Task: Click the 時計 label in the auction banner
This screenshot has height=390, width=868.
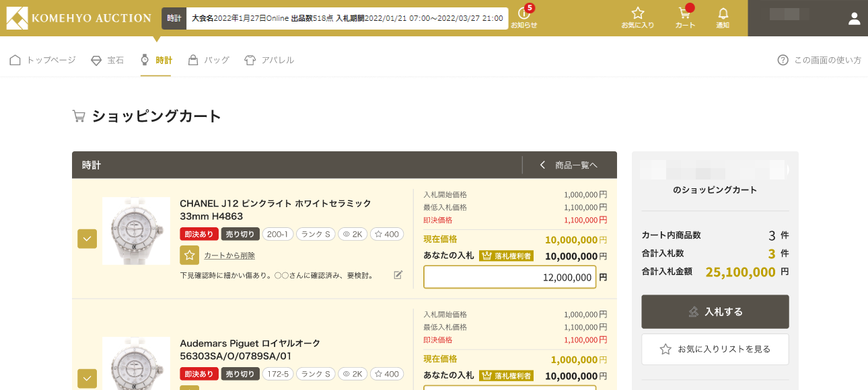Action: [174, 18]
